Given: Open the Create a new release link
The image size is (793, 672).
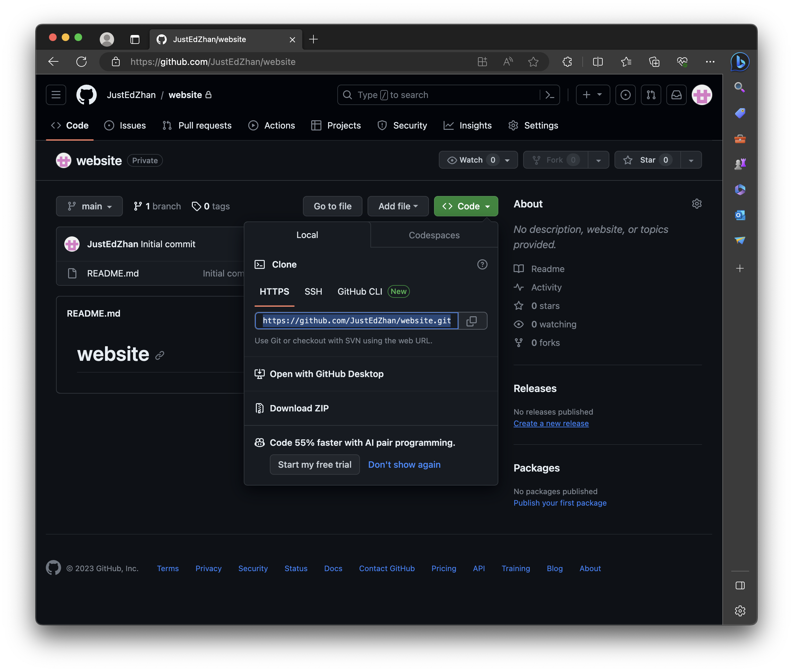Looking at the screenshot, I should click(x=551, y=423).
